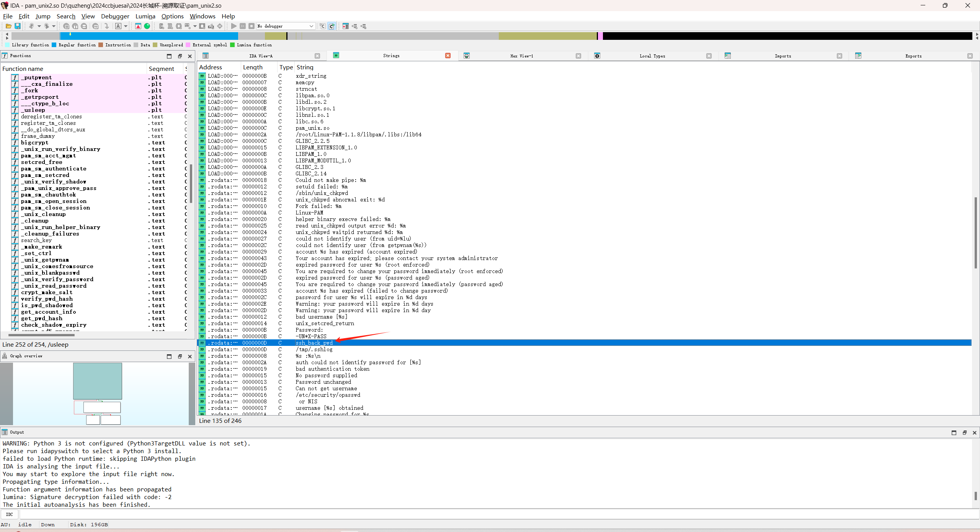Open the Lumina menu
The height and width of the screenshot is (532, 980).
(x=145, y=16)
